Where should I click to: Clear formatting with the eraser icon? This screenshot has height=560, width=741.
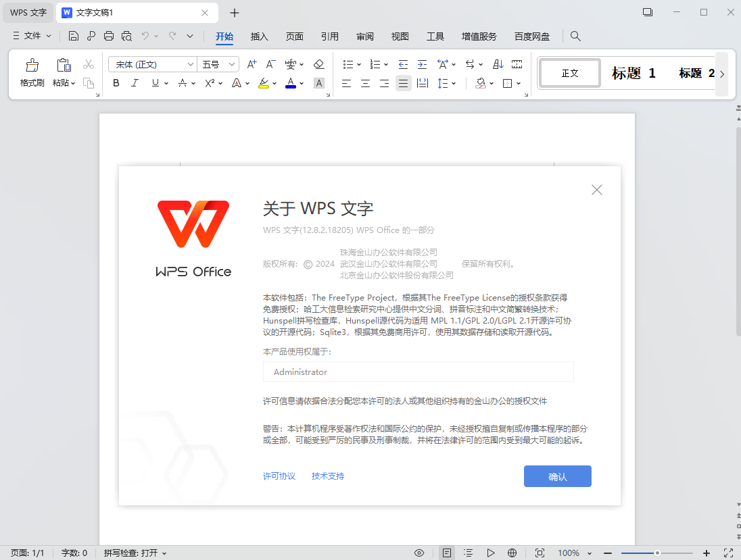pyautogui.click(x=319, y=64)
